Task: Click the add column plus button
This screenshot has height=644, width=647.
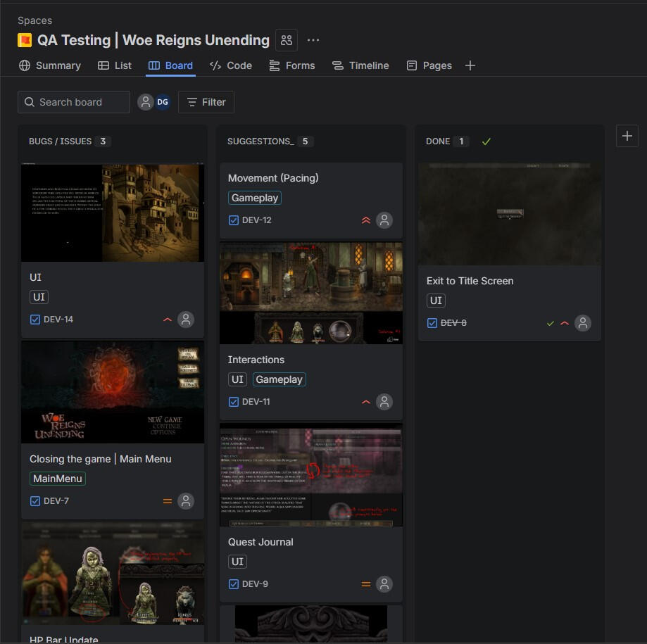Action: click(x=627, y=136)
